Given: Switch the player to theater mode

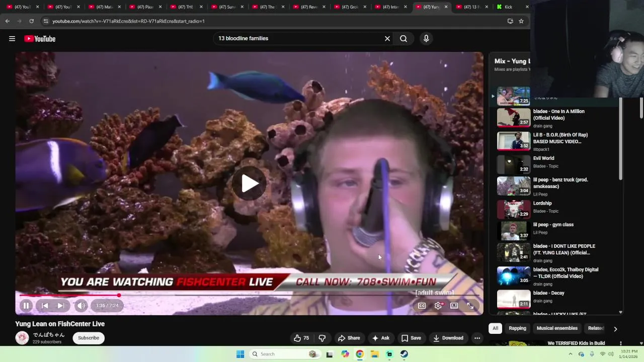Looking at the screenshot, I should coord(454,306).
